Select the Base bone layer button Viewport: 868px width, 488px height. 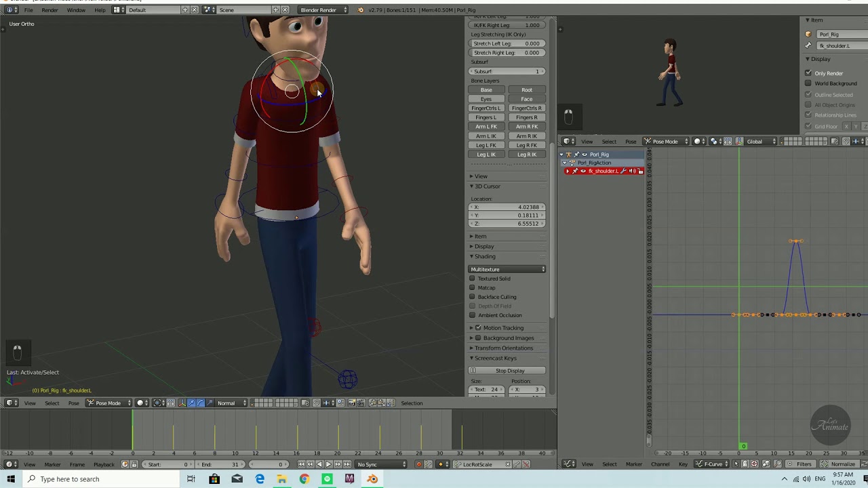486,89
